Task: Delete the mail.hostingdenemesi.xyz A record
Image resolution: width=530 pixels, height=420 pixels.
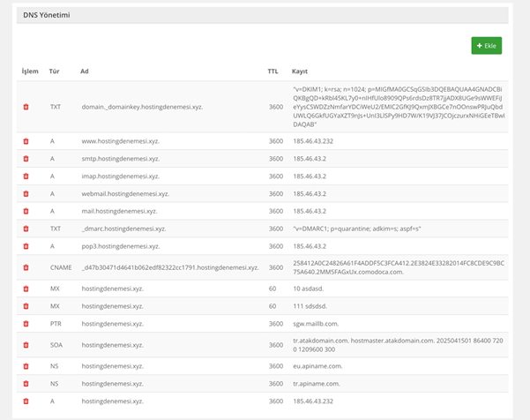Action: 26,211
